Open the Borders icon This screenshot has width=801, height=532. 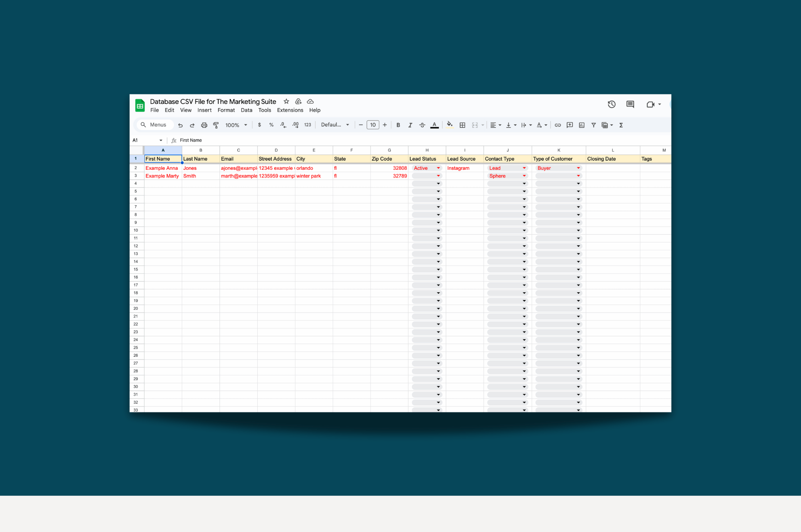point(463,125)
